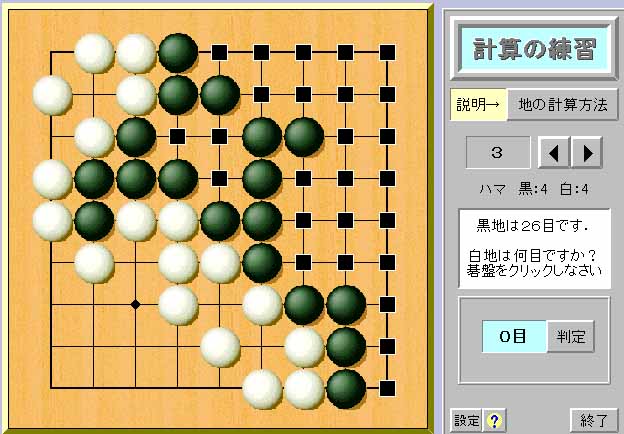This screenshot has width=624, height=434.
Task: Click the 説明→ label
Action: [478, 105]
